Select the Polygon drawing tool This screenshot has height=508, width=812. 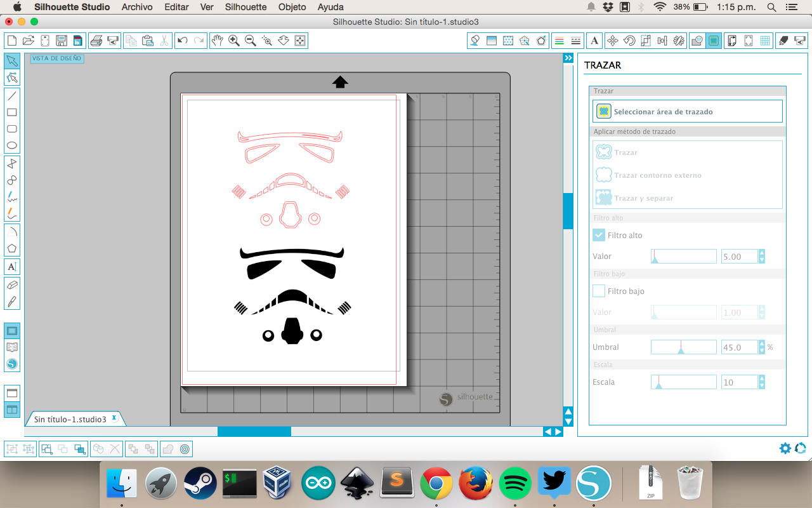pyautogui.click(x=12, y=248)
